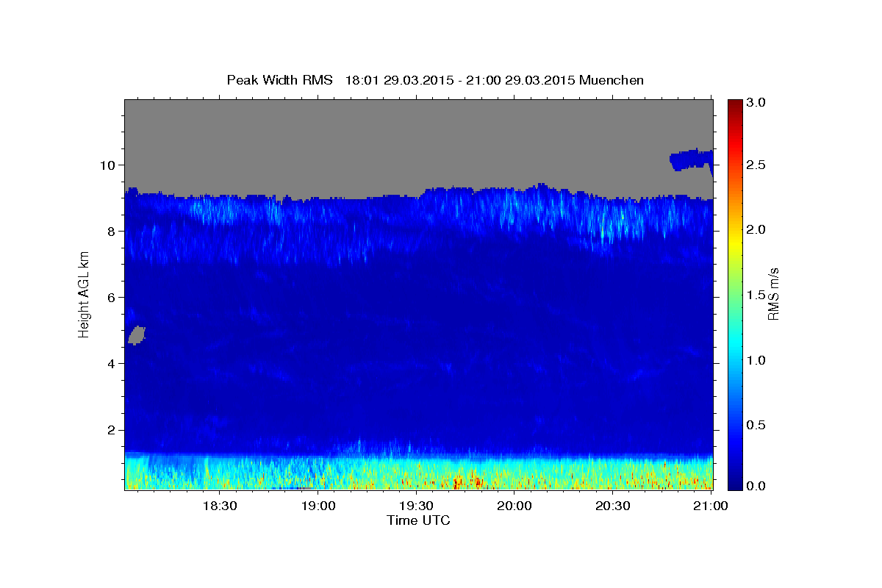
Task: Click the 21:00 time tick label
Action: point(711,506)
